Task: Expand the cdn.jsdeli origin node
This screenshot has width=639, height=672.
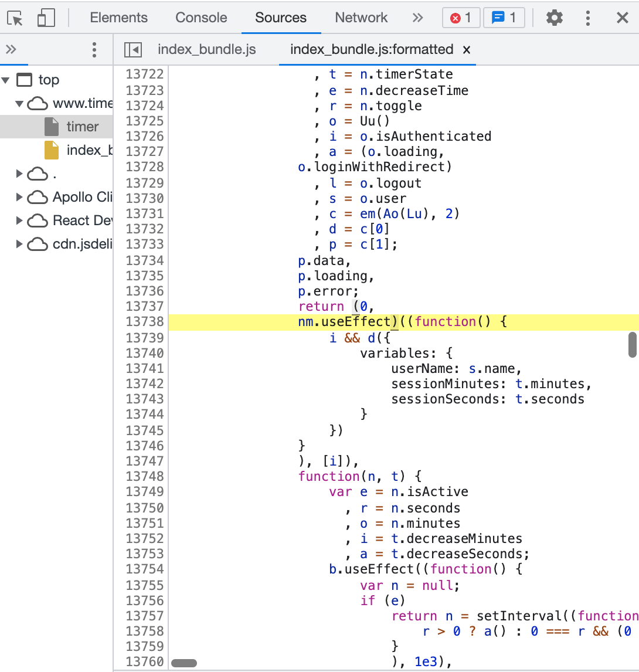Action: click(x=19, y=244)
